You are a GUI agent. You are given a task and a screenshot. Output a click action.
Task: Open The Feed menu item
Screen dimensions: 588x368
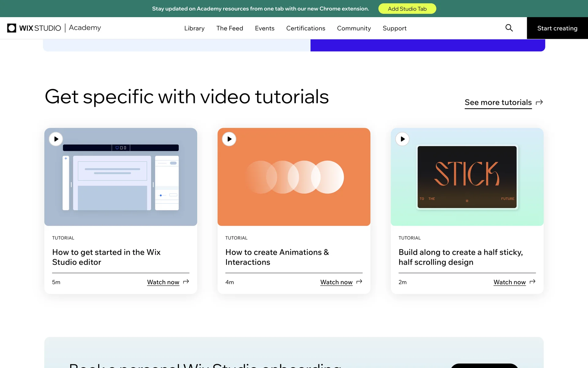tap(230, 28)
